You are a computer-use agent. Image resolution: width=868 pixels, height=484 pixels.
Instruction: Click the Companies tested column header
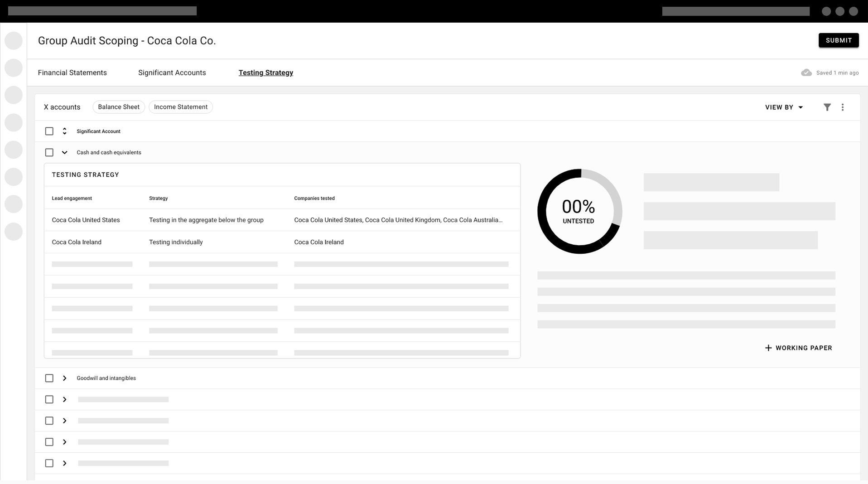[314, 198]
